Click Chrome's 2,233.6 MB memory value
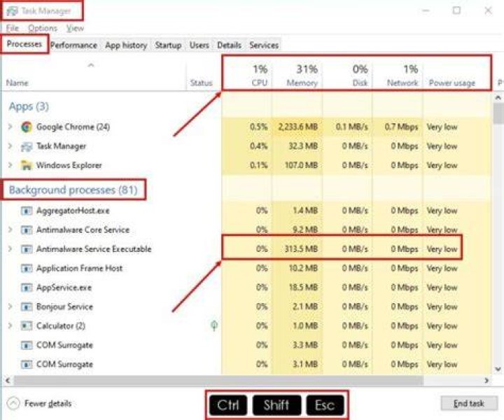 tap(298, 127)
